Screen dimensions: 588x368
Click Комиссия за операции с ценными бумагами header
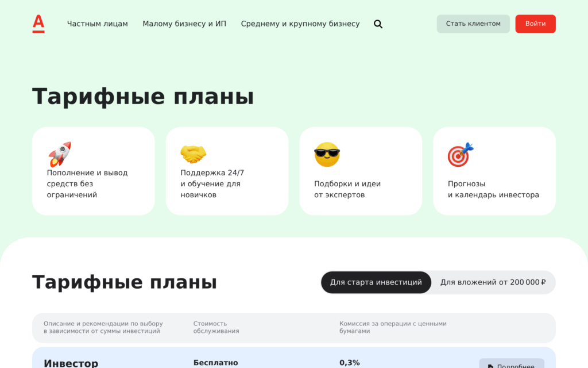[x=393, y=327]
